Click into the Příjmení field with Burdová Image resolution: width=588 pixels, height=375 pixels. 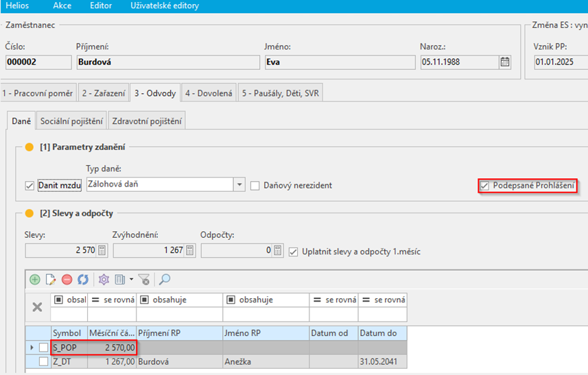tap(168, 62)
